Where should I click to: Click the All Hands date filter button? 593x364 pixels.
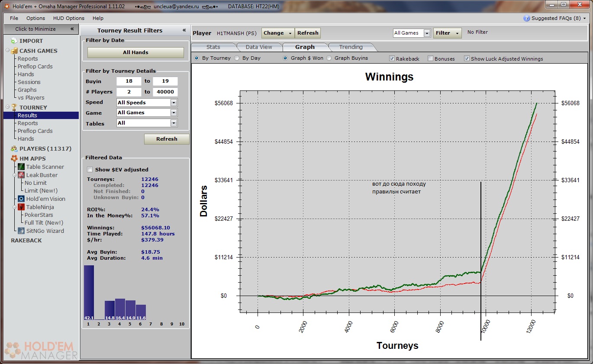[x=135, y=52]
